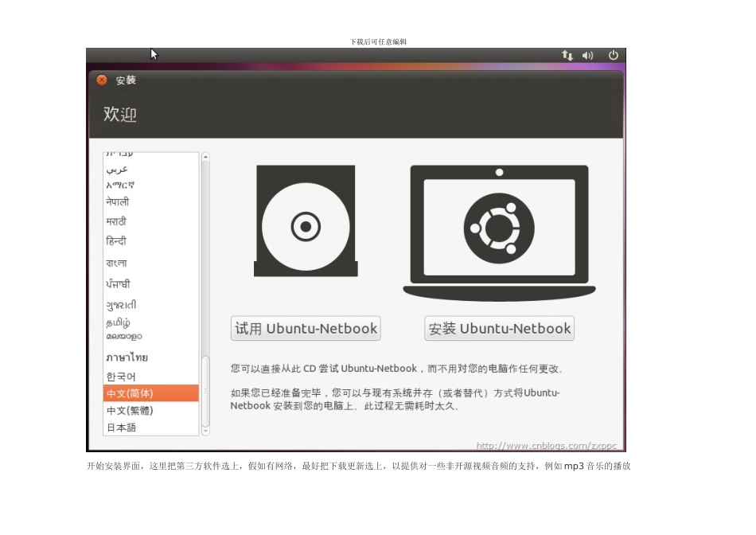Screen dimensions: 756x535
Task: Click 安装 Ubuntu-Netbook button
Action: tap(499, 329)
